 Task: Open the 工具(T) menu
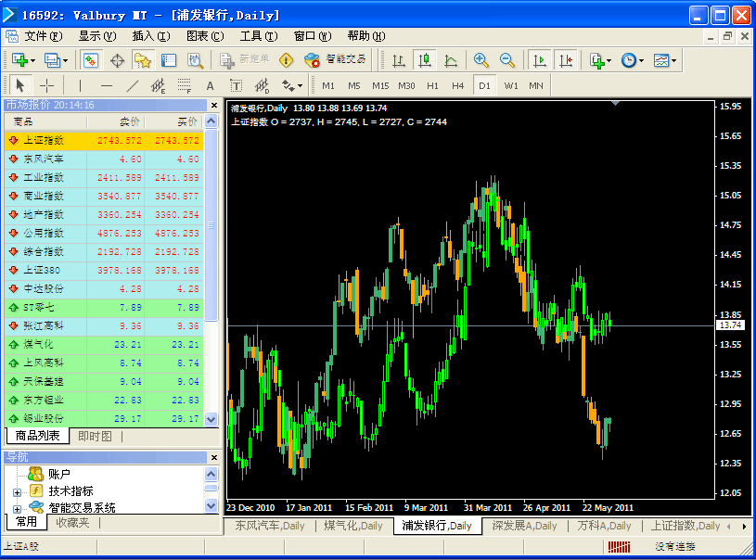(x=259, y=36)
